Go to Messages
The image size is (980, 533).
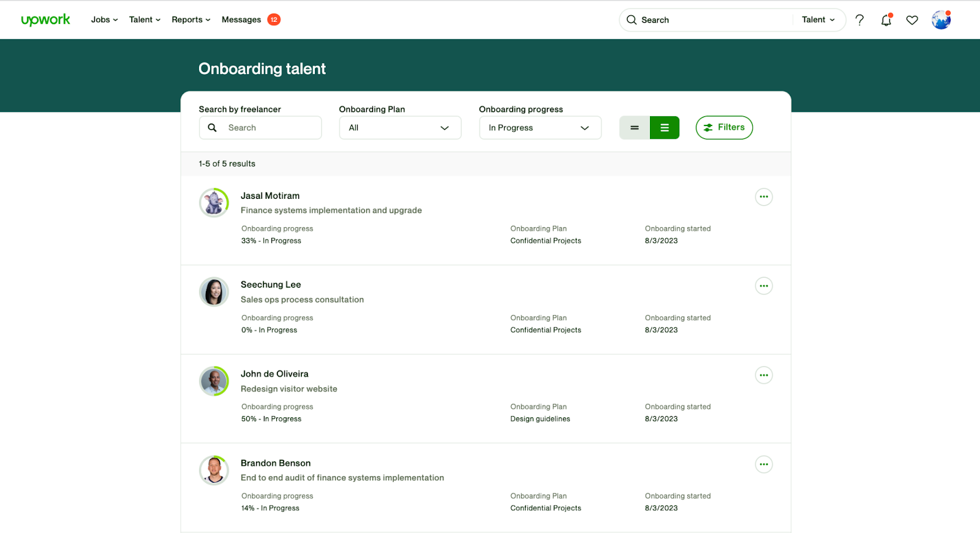pos(241,20)
